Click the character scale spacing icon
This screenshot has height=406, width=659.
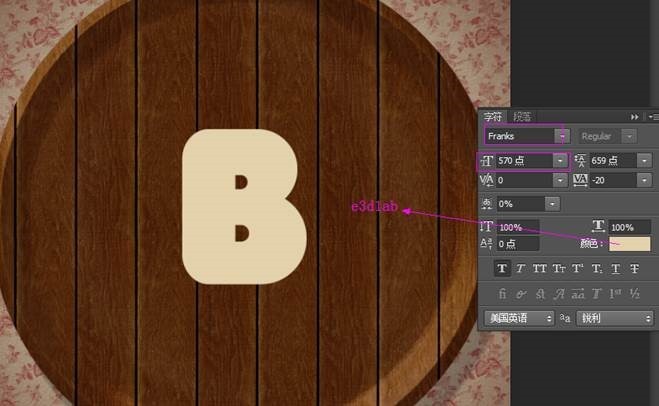[487, 204]
